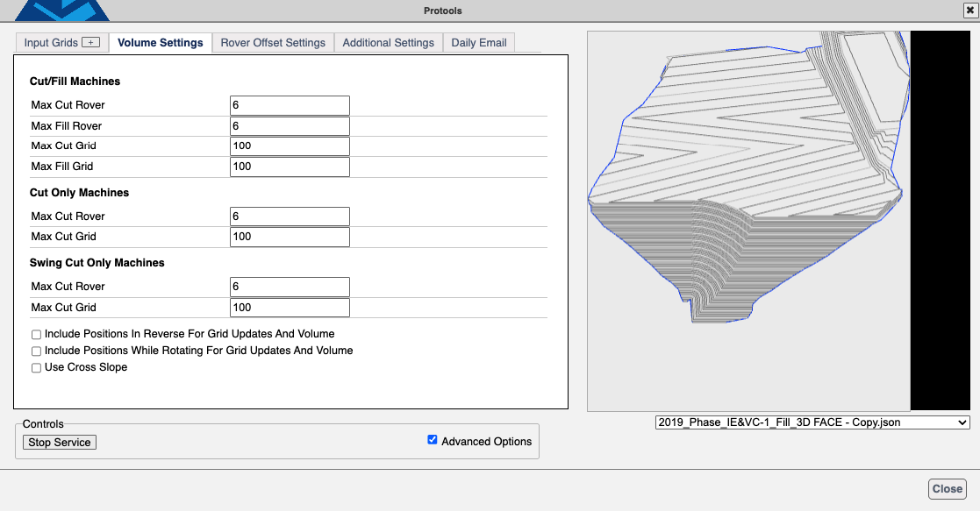Click the Swing Cut Only Machines heading

(97, 262)
